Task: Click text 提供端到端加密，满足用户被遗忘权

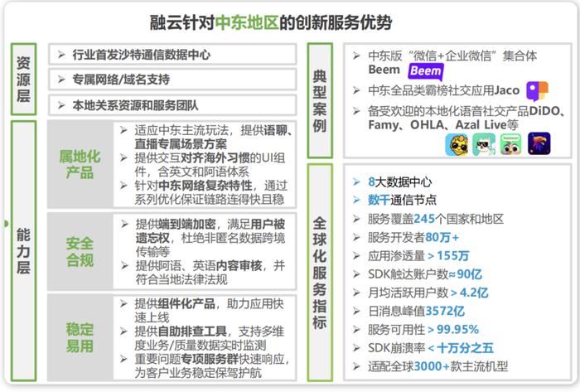Action: (210, 230)
